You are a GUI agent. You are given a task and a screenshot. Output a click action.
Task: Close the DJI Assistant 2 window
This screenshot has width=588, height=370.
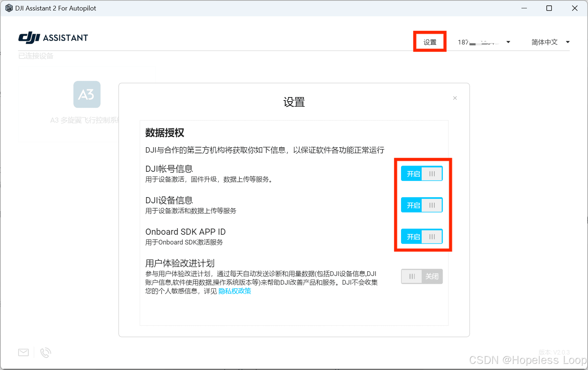[x=575, y=8]
